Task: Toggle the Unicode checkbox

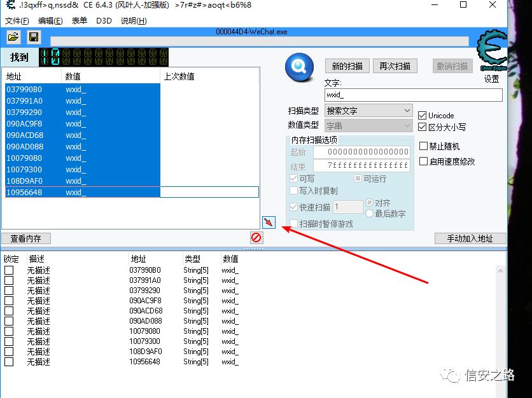Action: [422, 115]
